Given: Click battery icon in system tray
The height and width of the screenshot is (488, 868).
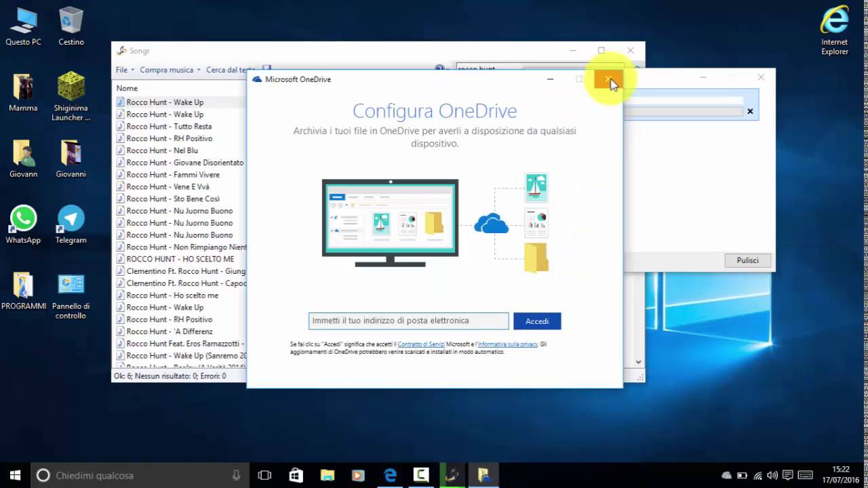Looking at the screenshot, I should click(x=742, y=475).
